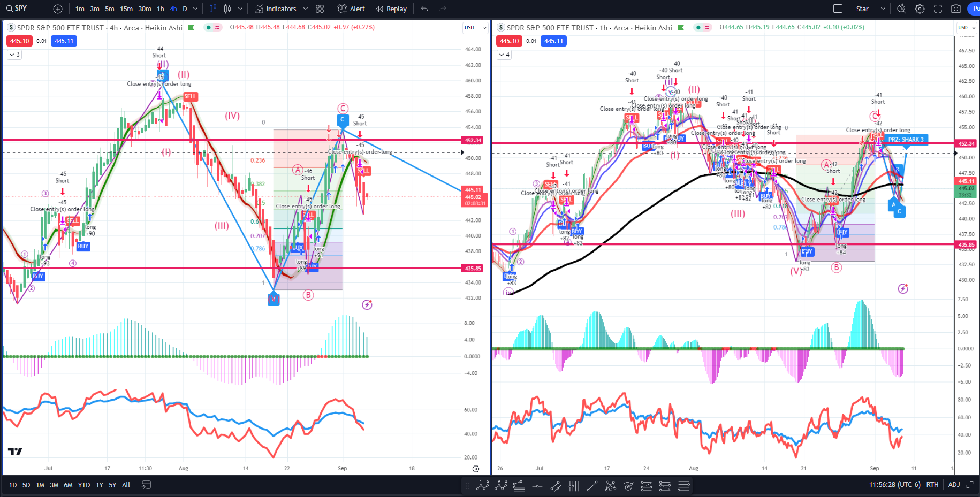Select the Fibonacci spiral drawing tool
The width and height of the screenshot is (980, 497).
pyautogui.click(x=628, y=486)
